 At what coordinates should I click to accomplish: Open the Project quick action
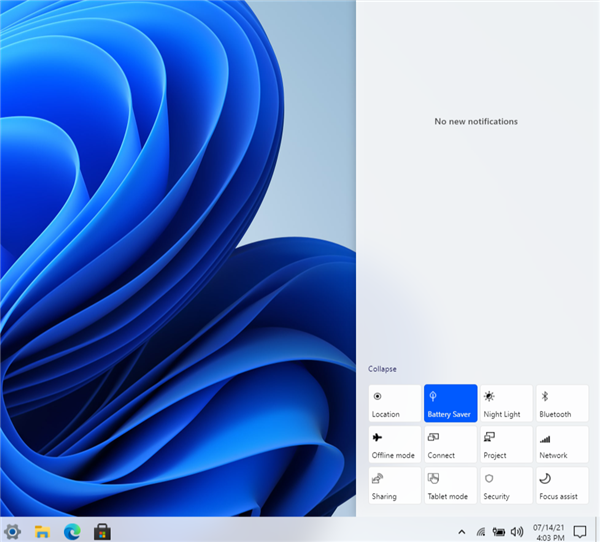click(506, 444)
